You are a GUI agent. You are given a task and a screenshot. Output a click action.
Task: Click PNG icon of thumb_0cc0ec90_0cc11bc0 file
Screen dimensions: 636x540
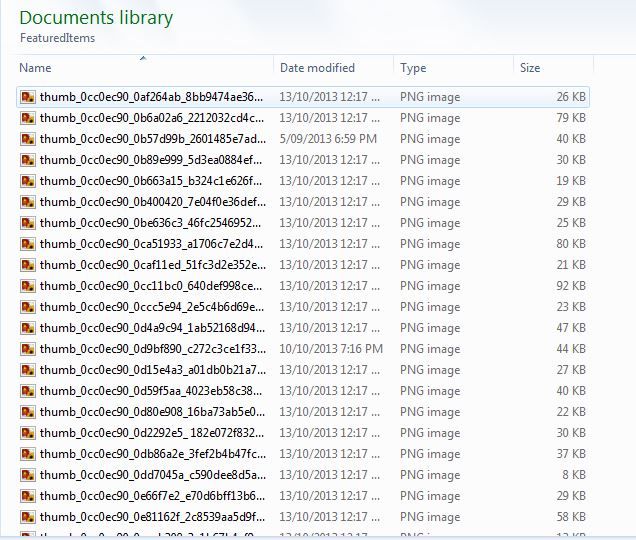click(28, 286)
